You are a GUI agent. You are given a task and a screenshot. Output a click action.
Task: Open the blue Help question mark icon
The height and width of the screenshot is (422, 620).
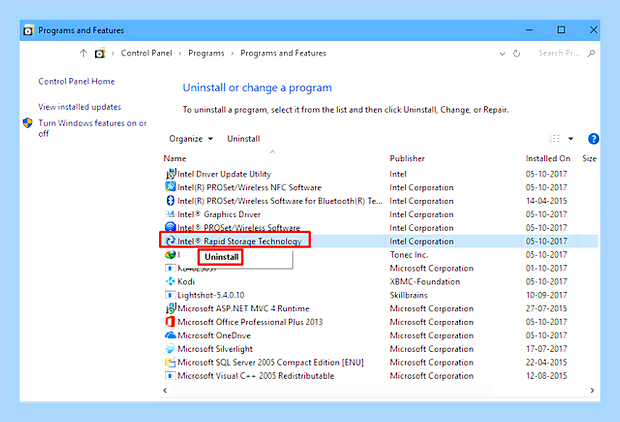593,138
